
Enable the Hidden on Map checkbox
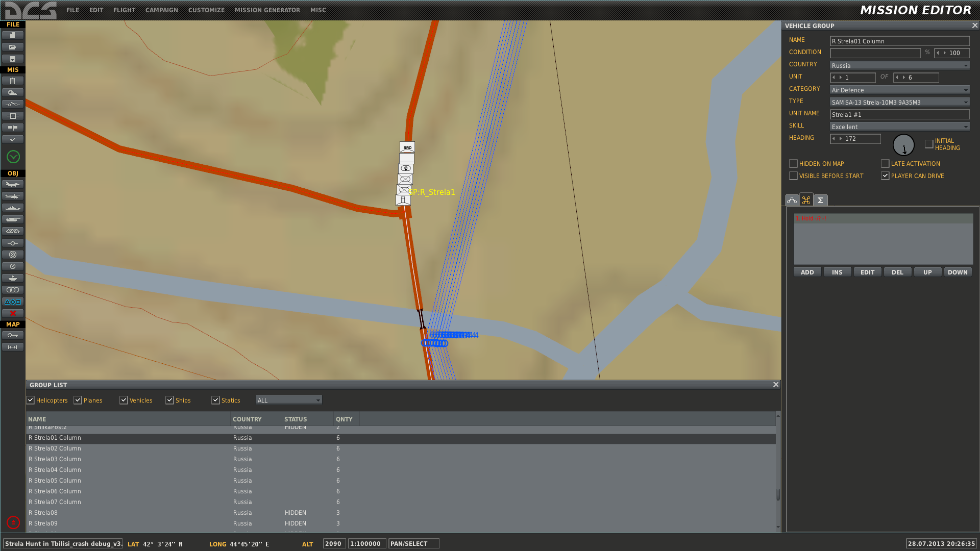793,164
